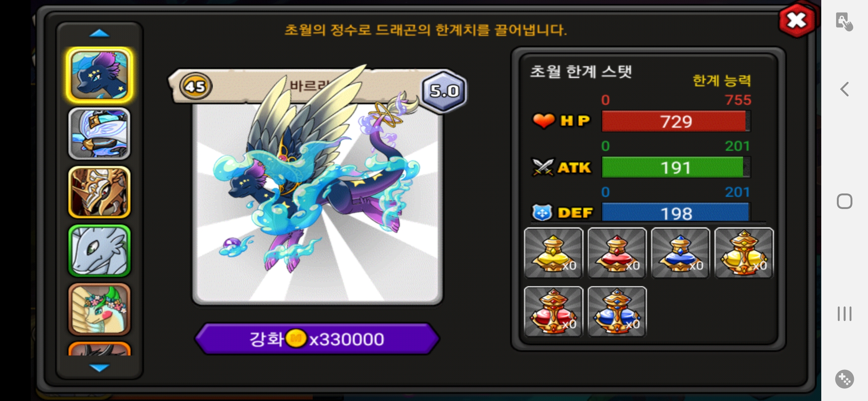This screenshot has width=868, height=401.
Task: Select the small blue essence potion
Action: tap(681, 253)
